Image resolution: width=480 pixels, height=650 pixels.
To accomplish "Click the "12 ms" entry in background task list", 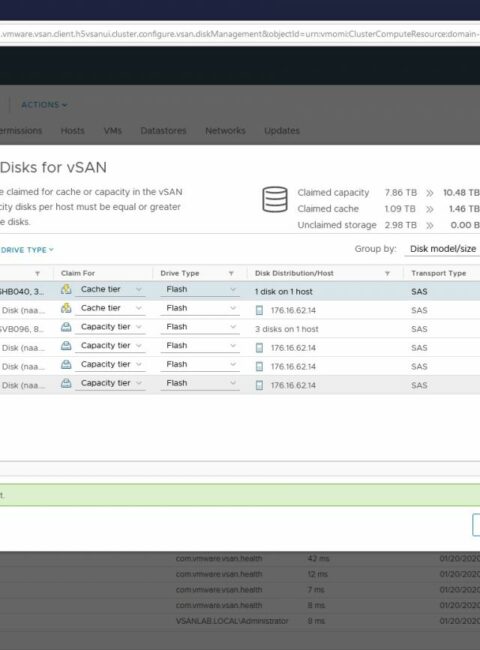I will click(318, 574).
